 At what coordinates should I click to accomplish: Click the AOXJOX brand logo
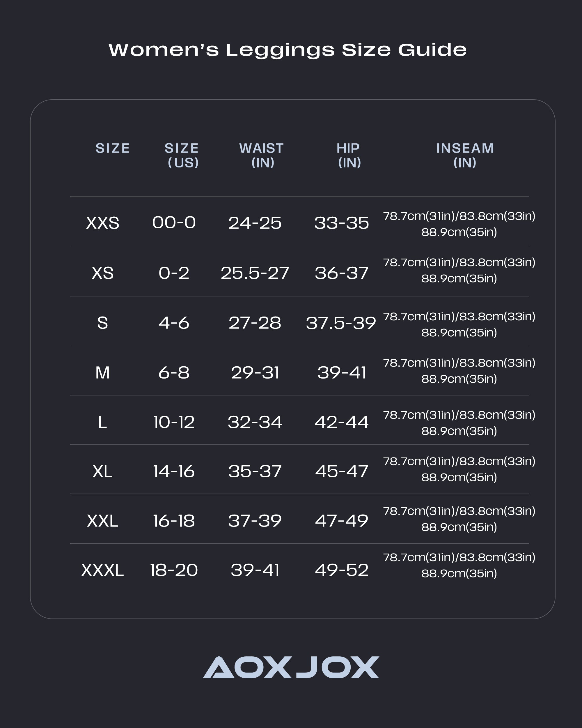click(x=291, y=667)
